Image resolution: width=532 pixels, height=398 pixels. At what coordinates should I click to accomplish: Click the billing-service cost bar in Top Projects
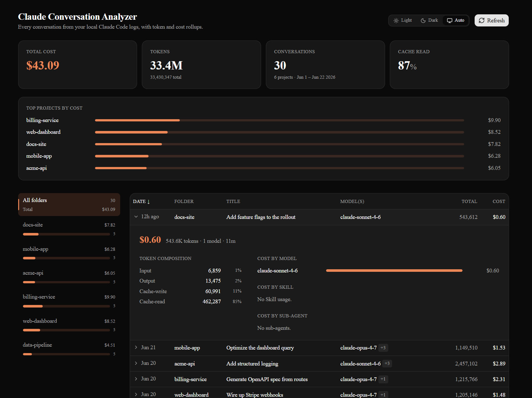(280, 120)
